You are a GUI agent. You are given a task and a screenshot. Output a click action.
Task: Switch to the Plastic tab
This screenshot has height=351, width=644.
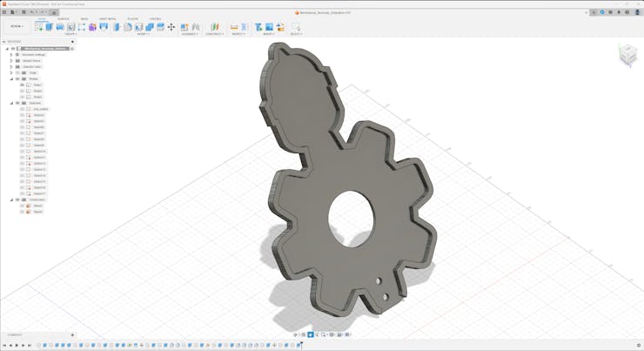click(132, 19)
